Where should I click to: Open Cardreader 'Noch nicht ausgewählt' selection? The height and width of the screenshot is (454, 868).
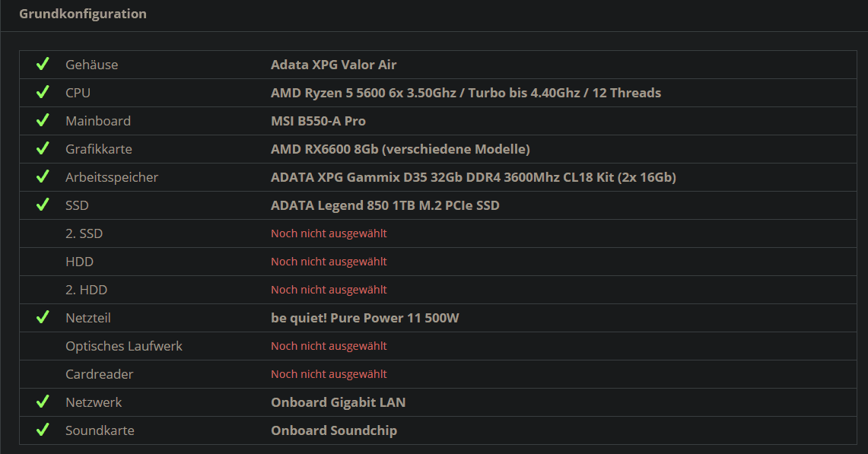tap(329, 374)
